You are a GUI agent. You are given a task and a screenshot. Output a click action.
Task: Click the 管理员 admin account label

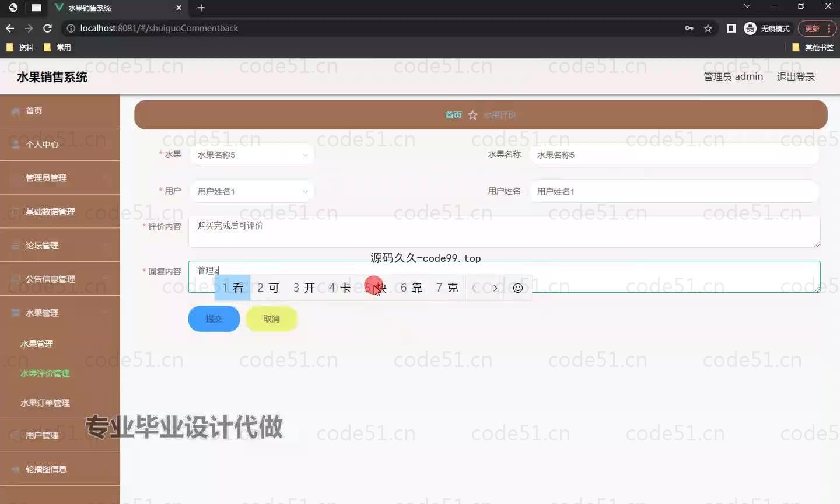pos(733,76)
